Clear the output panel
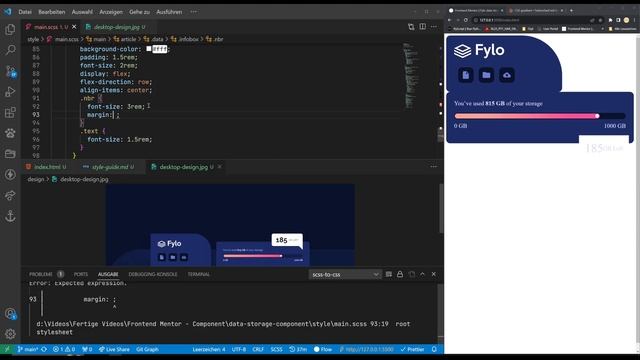 click(x=389, y=274)
